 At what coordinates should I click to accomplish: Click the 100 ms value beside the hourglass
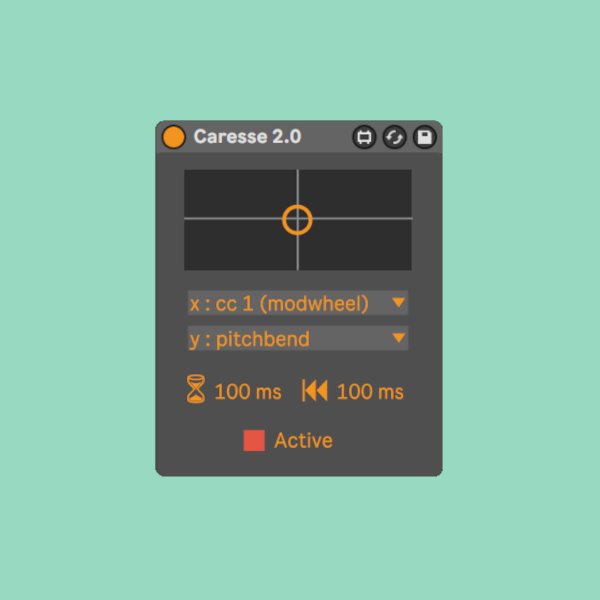click(x=248, y=392)
